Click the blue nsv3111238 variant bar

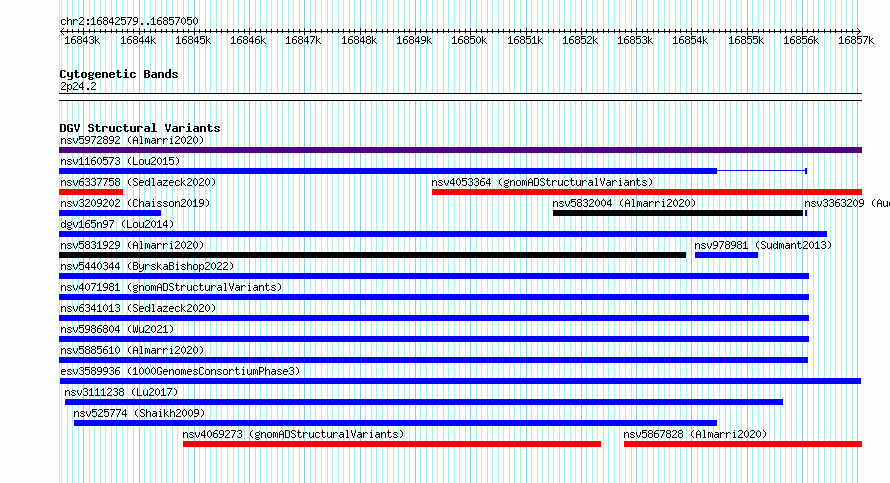point(424,402)
